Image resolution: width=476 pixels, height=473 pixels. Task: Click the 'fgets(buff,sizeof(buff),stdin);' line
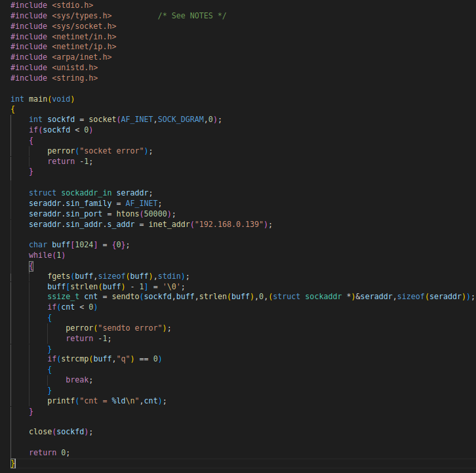pyautogui.click(x=119, y=276)
